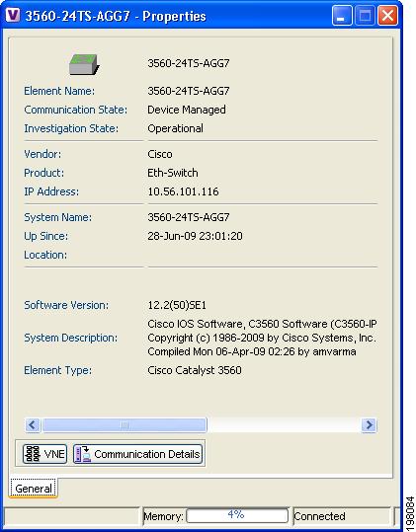Image resolution: width=416 pixels, height=532 pixels.
Task: Click the Connected status field
Action: (341, 516)
